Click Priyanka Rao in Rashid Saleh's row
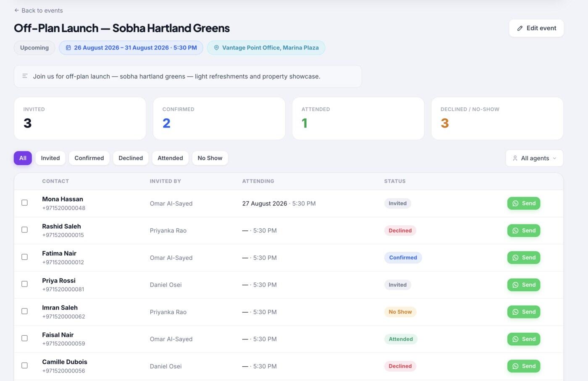This screenshot has width=588, height=381. coord(168,231)
